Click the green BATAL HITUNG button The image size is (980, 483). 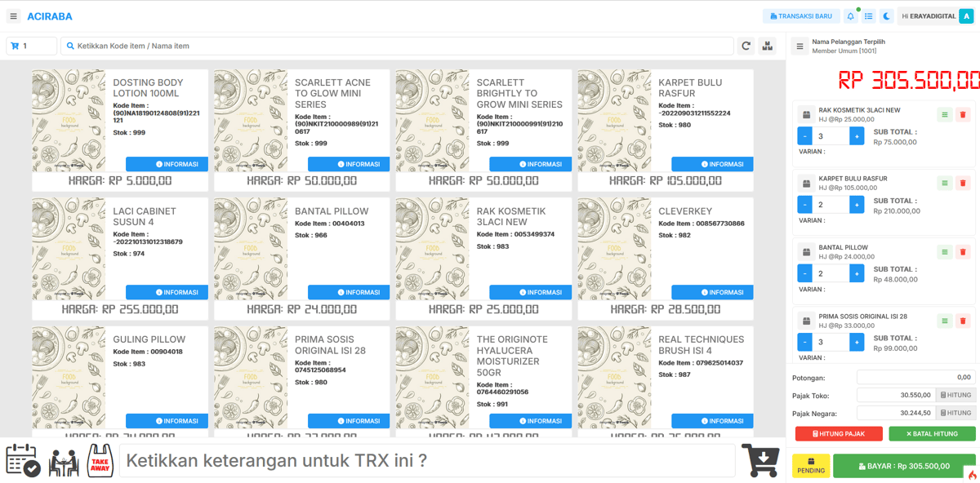(x=932, y=434)
